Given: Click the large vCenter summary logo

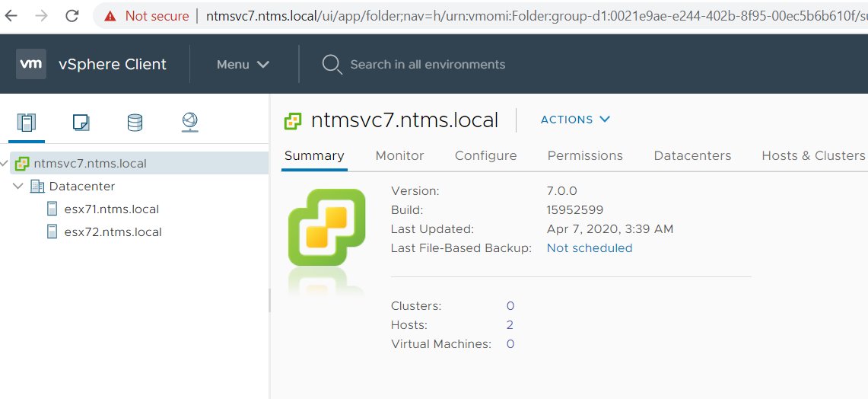Looking at the screenshot, I should pyautogui.click(x=327, y=227).
